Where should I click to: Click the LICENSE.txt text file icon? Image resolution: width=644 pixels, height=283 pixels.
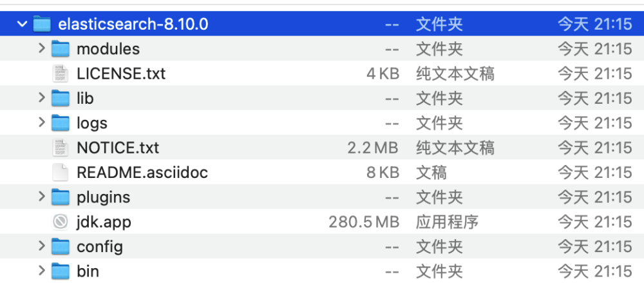click(x=60, y=73)
